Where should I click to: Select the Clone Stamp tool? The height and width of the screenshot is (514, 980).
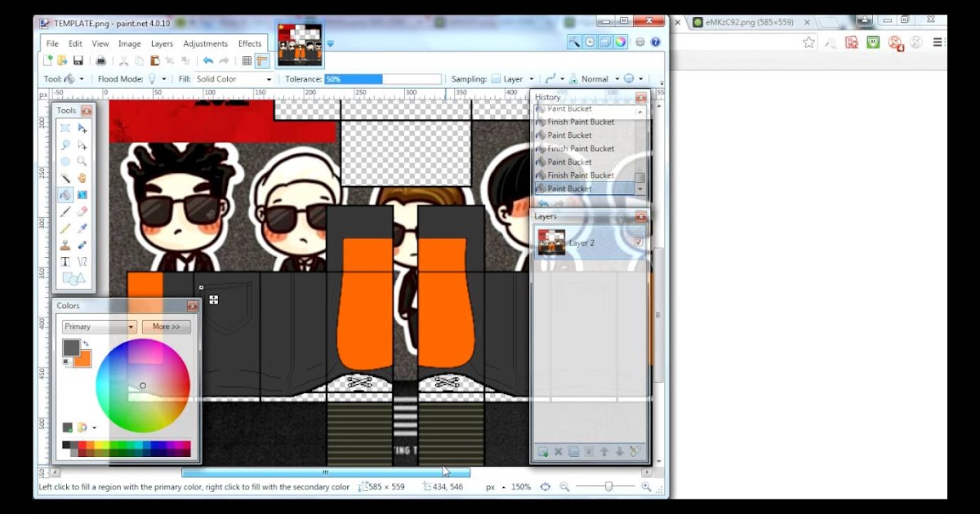[65, 245]
